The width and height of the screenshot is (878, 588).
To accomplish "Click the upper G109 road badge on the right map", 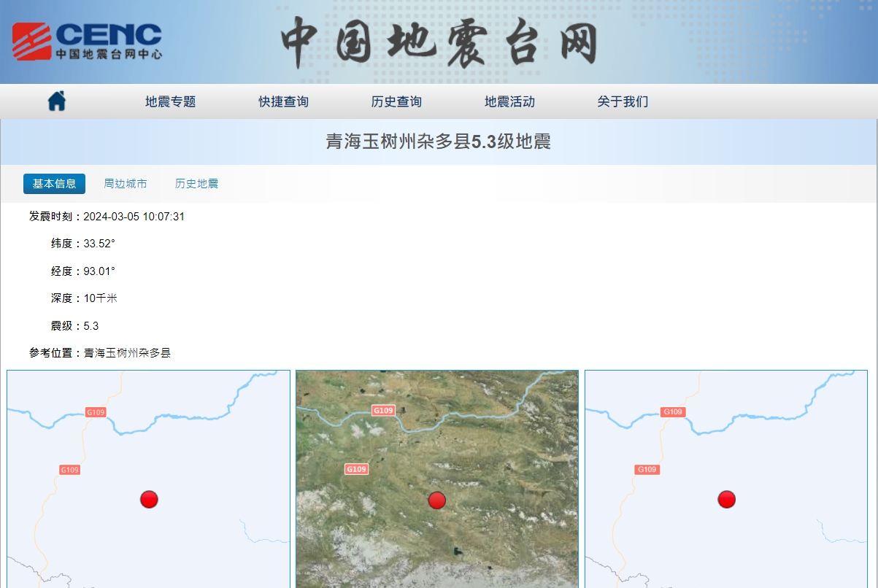I will coord(673,412).
